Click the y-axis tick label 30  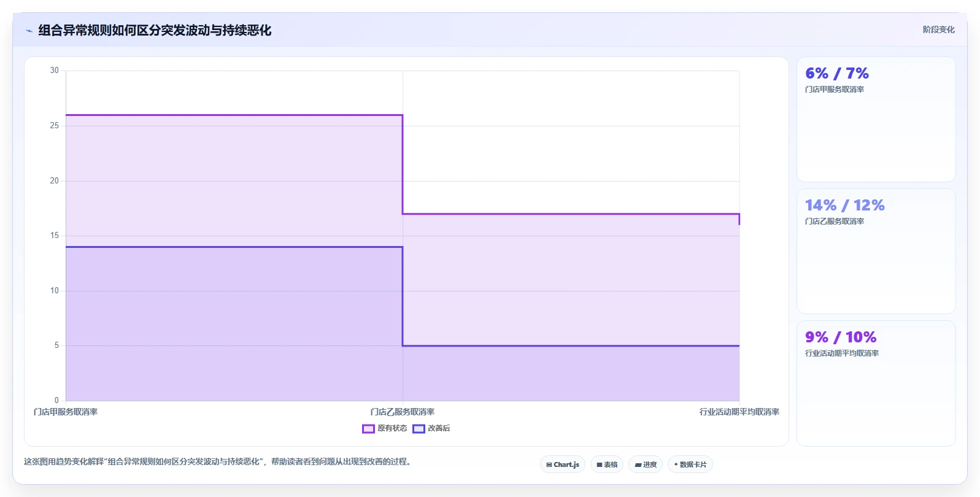pos(55,71)
